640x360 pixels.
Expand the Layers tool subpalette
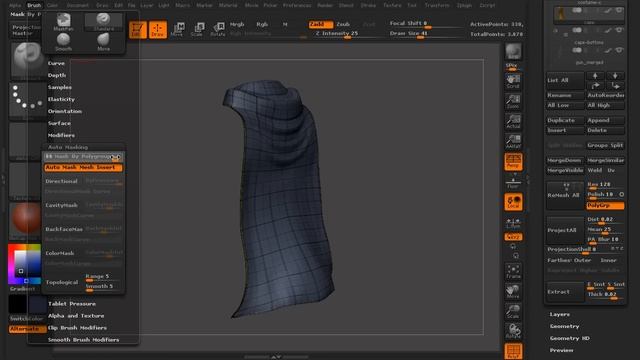click(x=559, y=314)
